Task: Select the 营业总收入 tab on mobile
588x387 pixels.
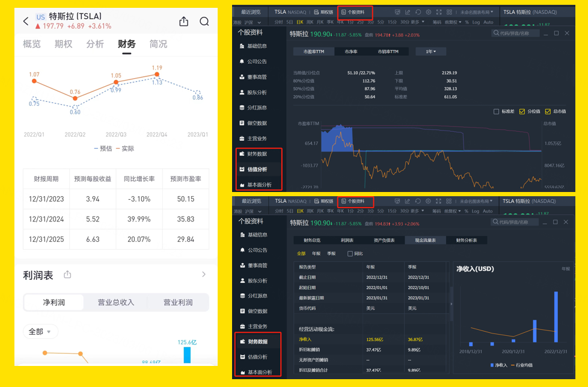Action: [x=116, y=303]
